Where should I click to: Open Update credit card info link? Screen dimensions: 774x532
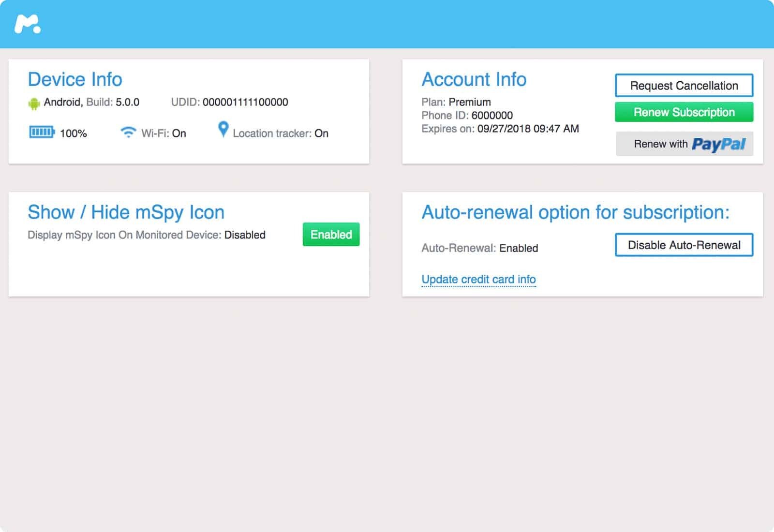[478, 279]
